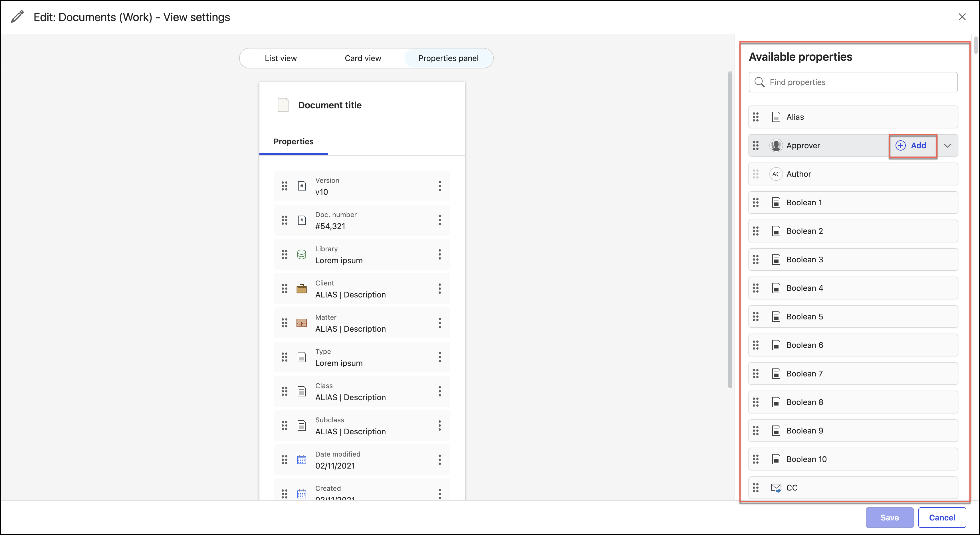
Task: Click the Client briefcase icon
Action: [x=301, y=289]
